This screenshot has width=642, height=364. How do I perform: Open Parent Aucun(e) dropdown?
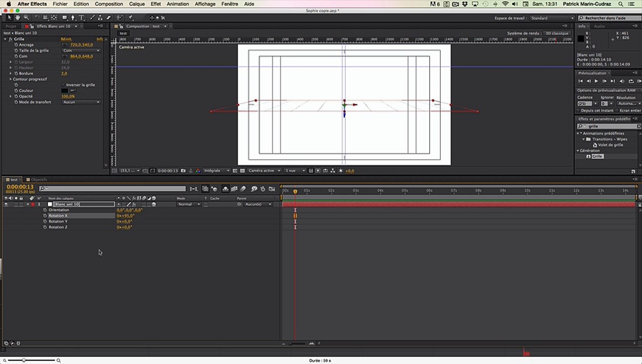258,204
